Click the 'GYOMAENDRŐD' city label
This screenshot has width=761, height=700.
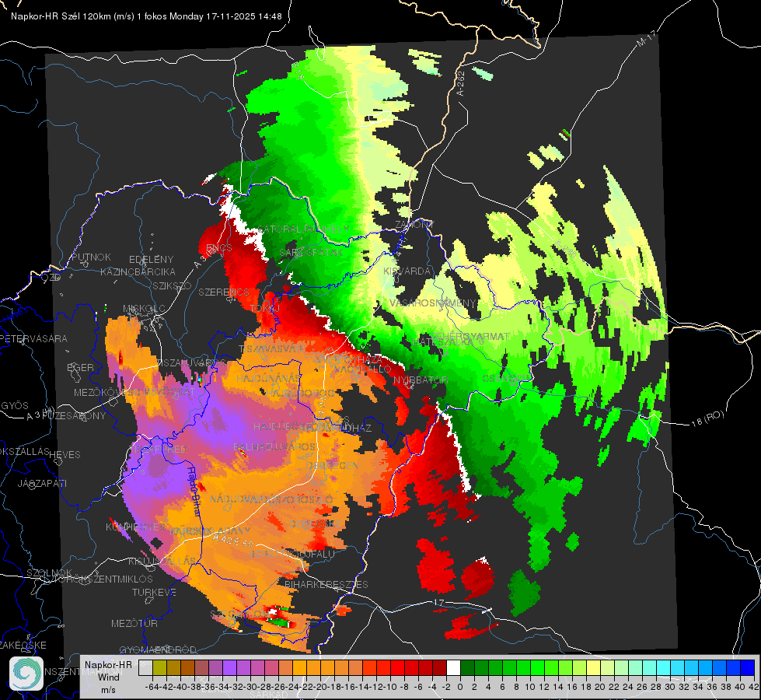tap(158, 649)
